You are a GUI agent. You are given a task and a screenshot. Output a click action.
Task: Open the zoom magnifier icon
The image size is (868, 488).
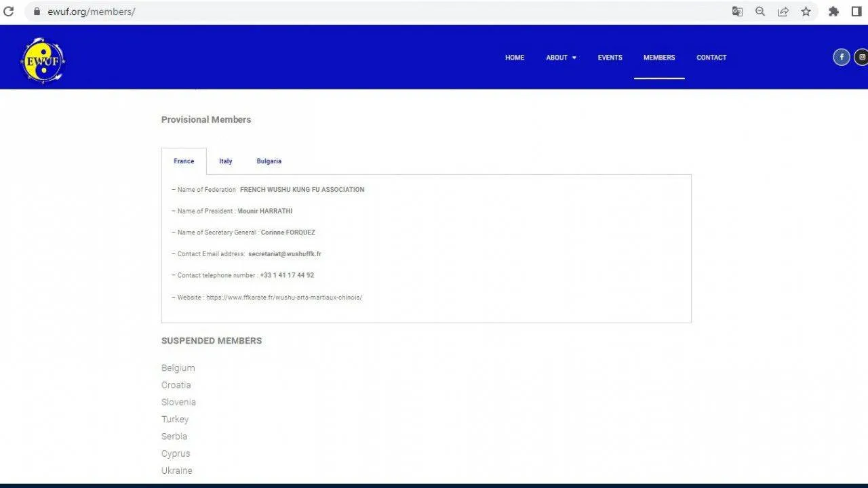click(x=760, y=12)
